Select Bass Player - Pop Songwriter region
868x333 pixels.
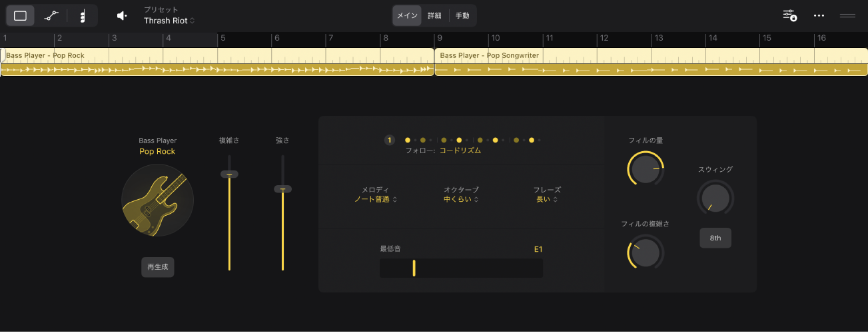click(651, 62)
